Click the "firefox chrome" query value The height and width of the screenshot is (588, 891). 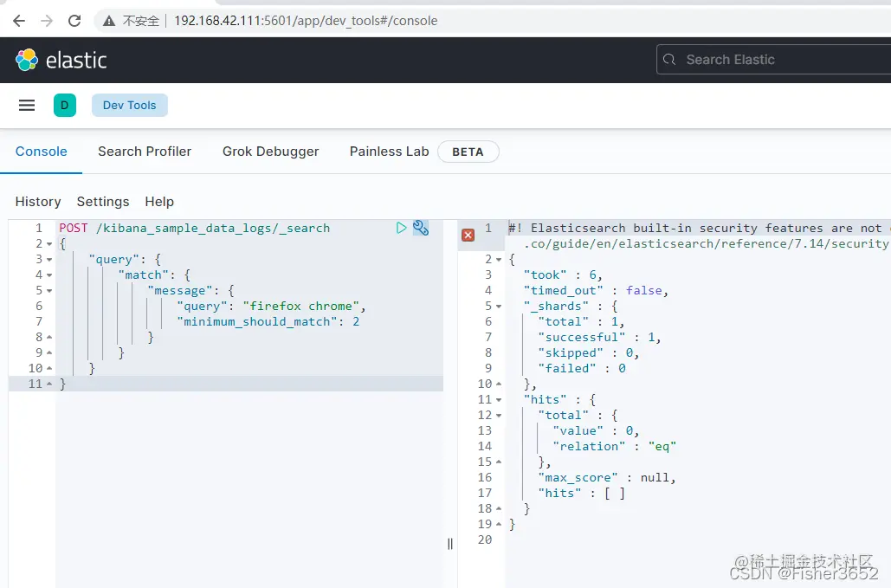click(x=301, y=307)
